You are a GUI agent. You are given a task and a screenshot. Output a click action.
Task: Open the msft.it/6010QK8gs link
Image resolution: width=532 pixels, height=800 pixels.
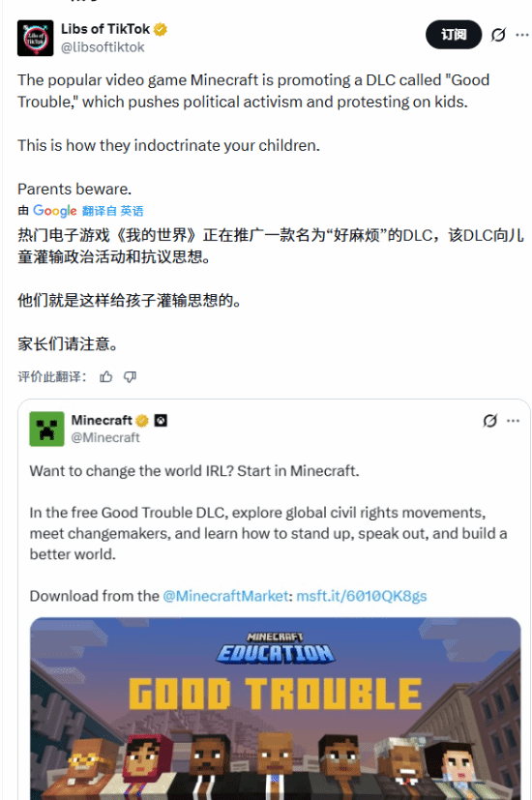[361, 596]
